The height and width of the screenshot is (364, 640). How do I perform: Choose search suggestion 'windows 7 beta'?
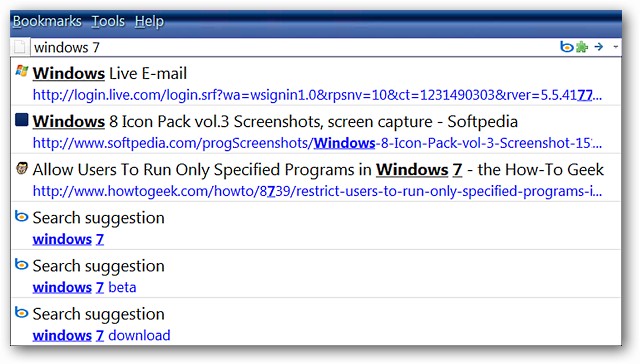(84, 288)
